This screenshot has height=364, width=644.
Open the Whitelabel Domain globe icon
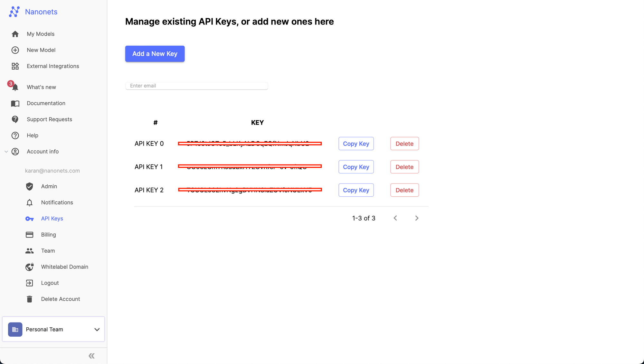click(x=29, y=267)
